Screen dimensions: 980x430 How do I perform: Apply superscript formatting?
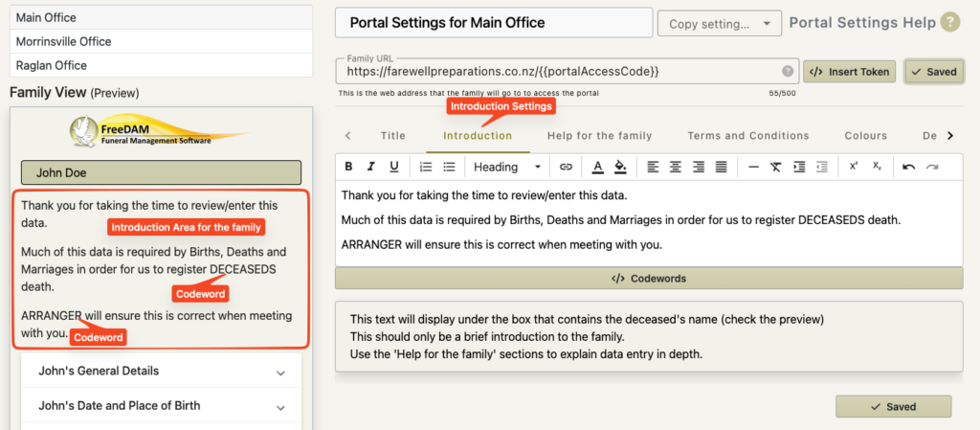coord(854,167)
